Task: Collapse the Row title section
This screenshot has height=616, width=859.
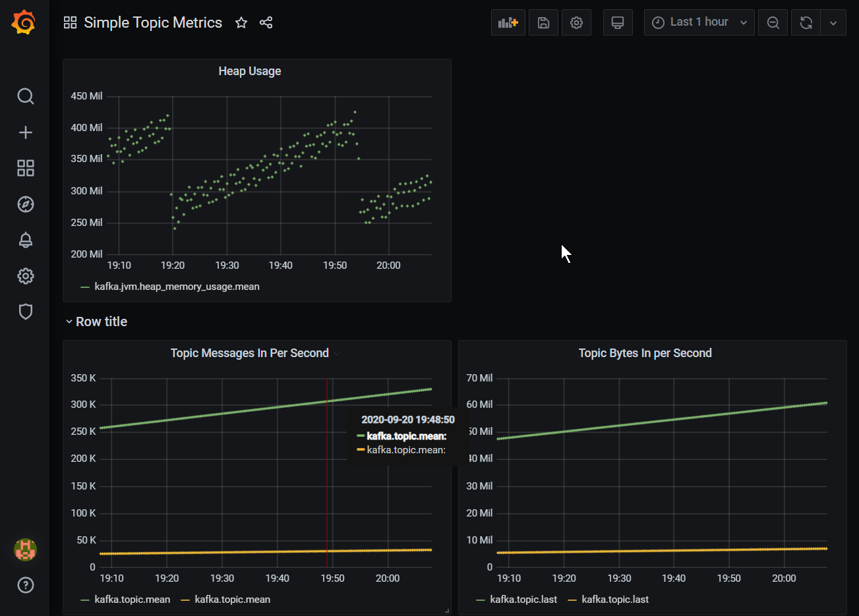Action: tap(96, 322)
